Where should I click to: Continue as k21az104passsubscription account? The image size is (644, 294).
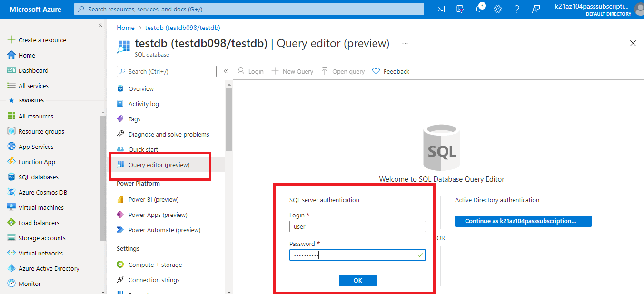click(523, 221)
